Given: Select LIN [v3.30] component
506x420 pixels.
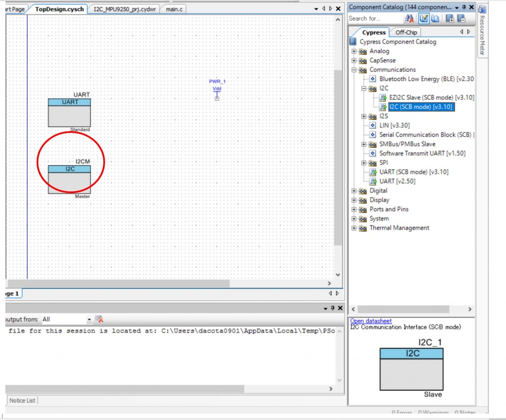Looking at the screenshot, I should [394, 126].
